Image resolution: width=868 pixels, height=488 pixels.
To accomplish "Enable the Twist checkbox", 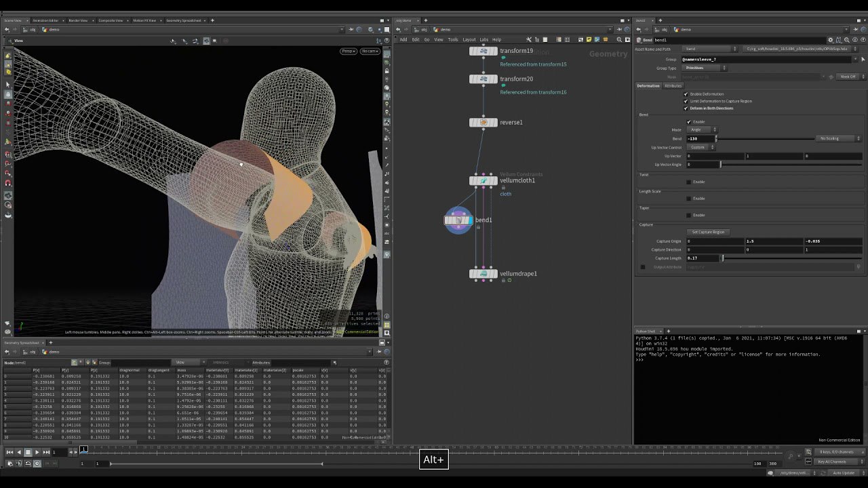I will click(x=689, y=182).
